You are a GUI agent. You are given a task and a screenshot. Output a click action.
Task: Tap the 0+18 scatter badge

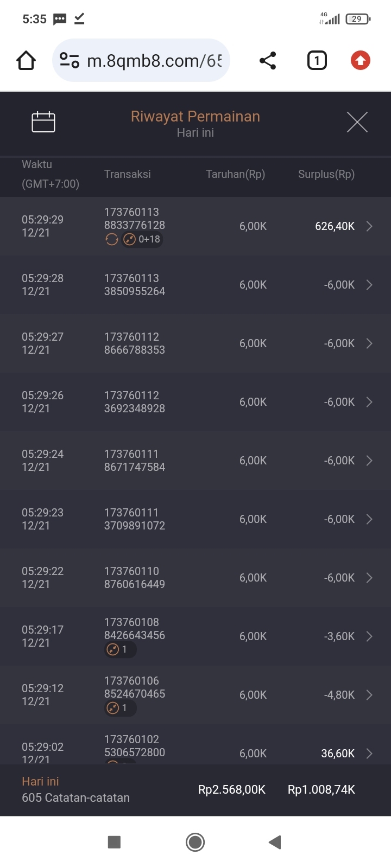click(x=142, y=239)
